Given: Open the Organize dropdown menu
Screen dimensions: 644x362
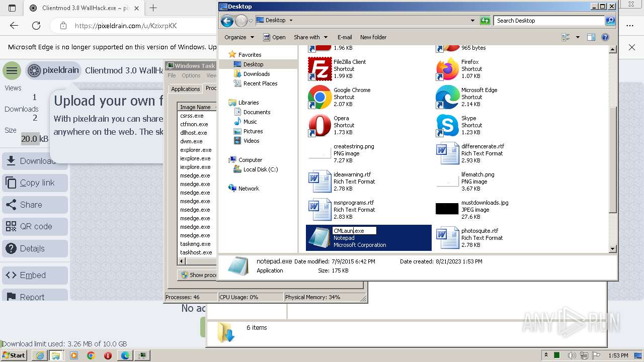Looking at the screenshot, I should (239, 37).
